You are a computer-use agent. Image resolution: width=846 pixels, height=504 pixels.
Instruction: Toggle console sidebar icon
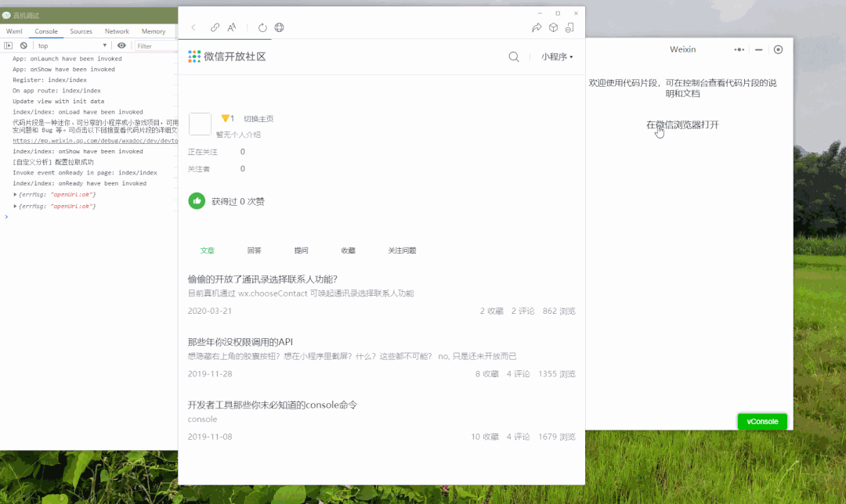pyautogui.click(x=8, y=46)
